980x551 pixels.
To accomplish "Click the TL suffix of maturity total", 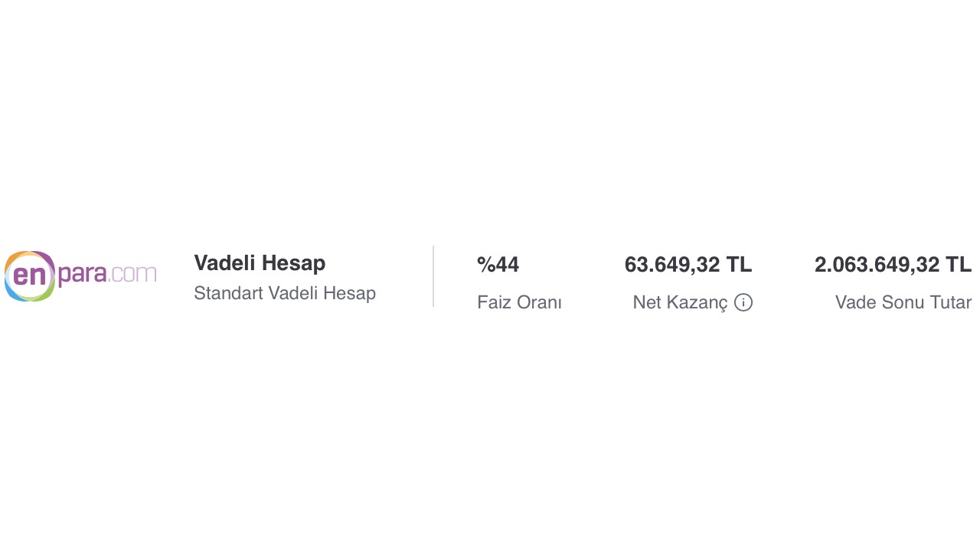I will (x=959, y=265).
